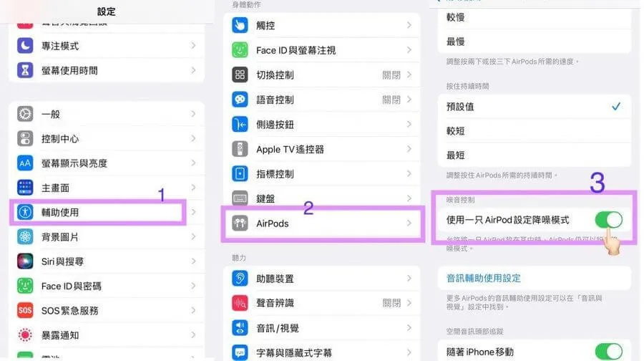Open the 字幕與隱藏式字幕 row
This screenshot has width=644, height=361.
pos(321,352)
